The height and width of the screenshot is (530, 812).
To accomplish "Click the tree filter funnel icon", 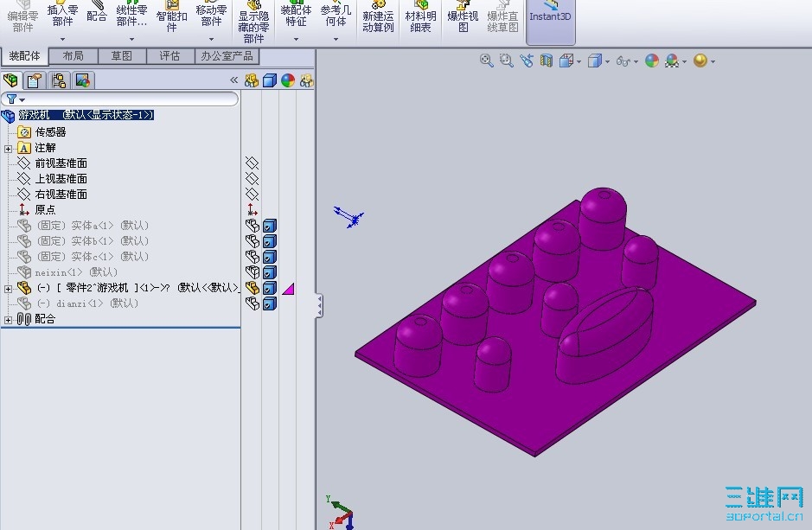I will (x=11, y=99).
